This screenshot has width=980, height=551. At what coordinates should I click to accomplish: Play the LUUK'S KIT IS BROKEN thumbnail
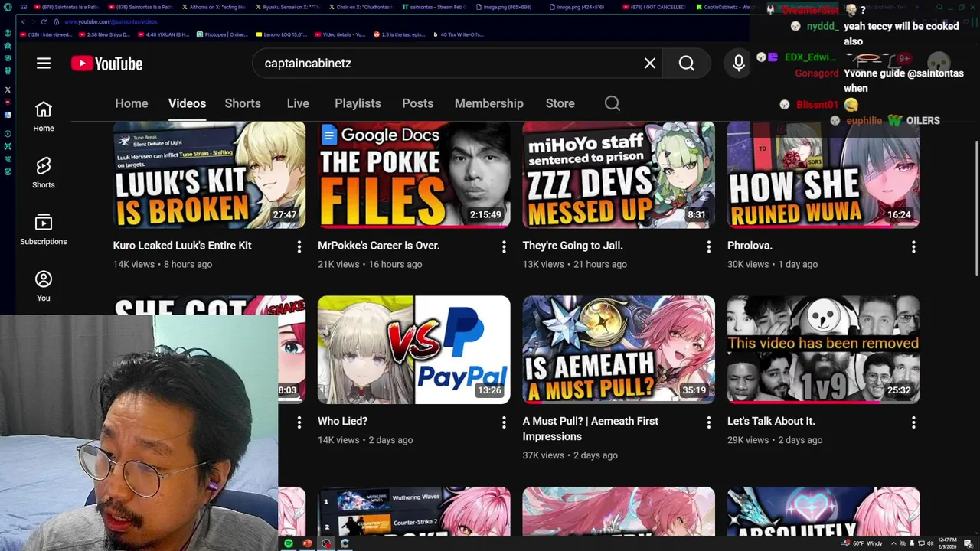point(209,174)
